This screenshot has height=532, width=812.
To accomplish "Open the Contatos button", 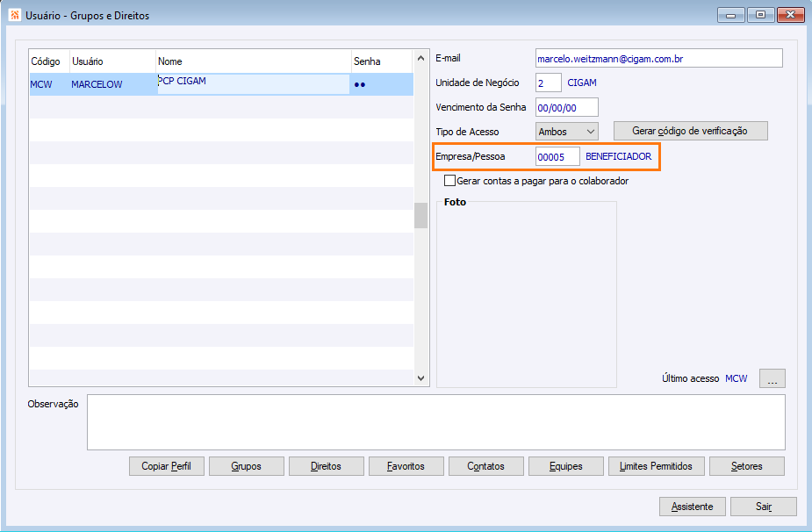I will click(x=485, y=466).
